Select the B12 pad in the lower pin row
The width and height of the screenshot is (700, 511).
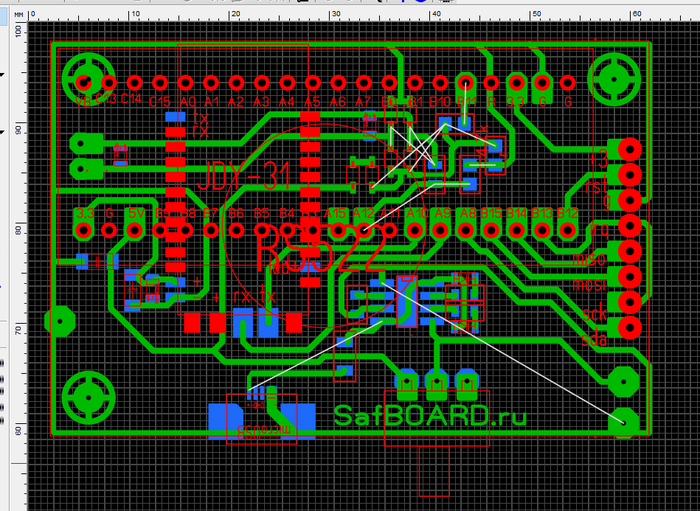[x=567, y=230]
